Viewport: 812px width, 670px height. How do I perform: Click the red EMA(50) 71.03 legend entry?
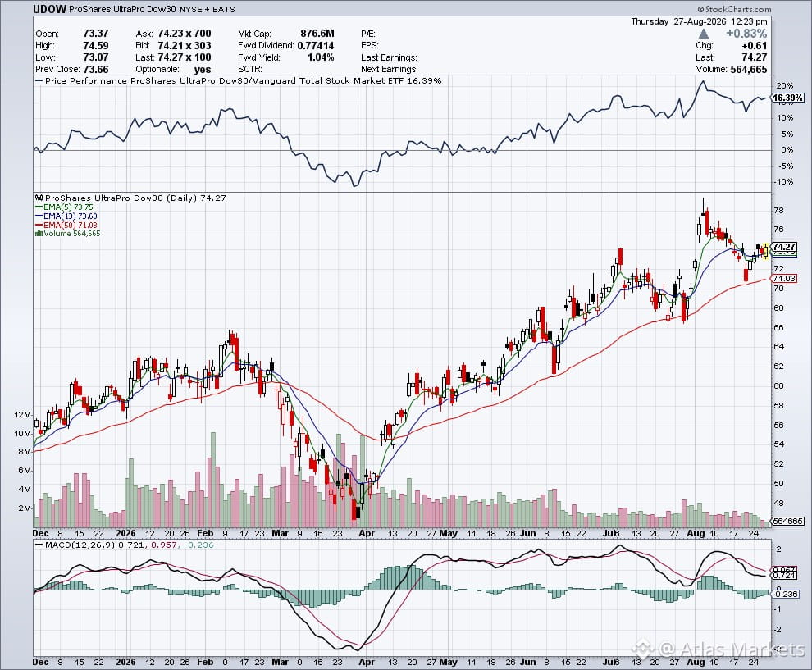(66, 225)
